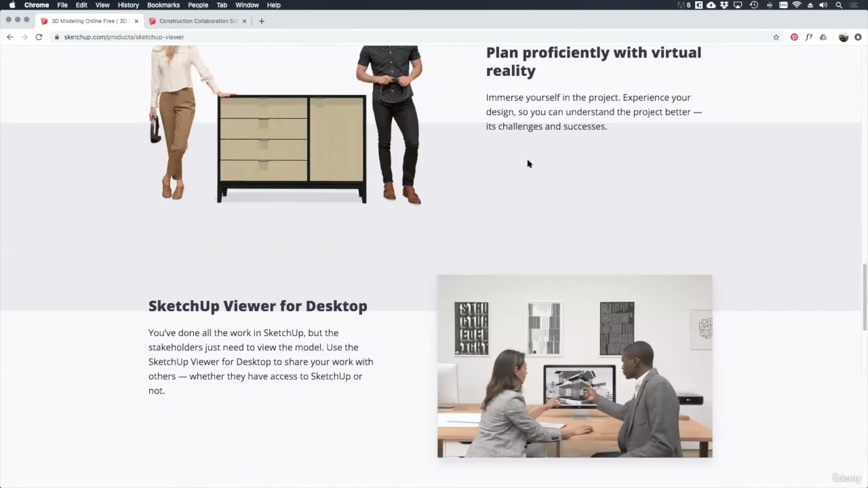
Task: Open the View menu
Action: 102,5
